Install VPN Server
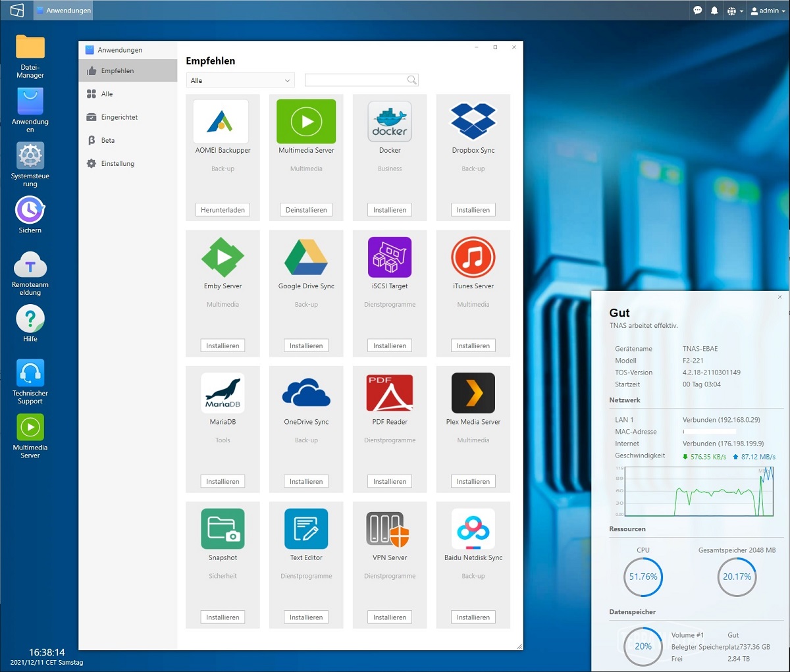Image resolution: width=790 pixels, height=672 pixels. (x=390, y=617)
